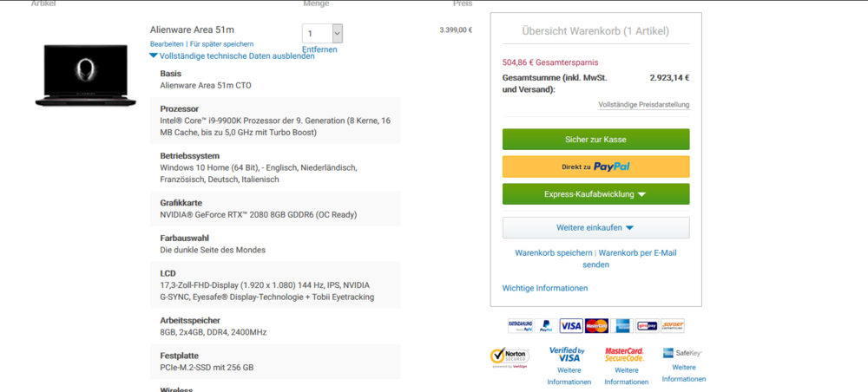This screenshot has height=392, width=868.
Task: Collapse the full technical data section
Action: click(x=231, y=56)
